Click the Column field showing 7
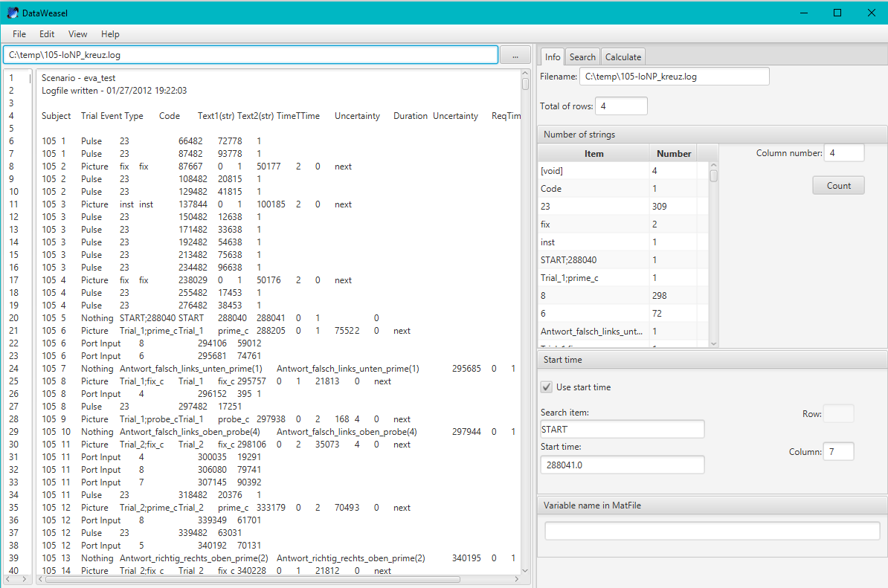888x588 pixels. click(x=838, y=452)
